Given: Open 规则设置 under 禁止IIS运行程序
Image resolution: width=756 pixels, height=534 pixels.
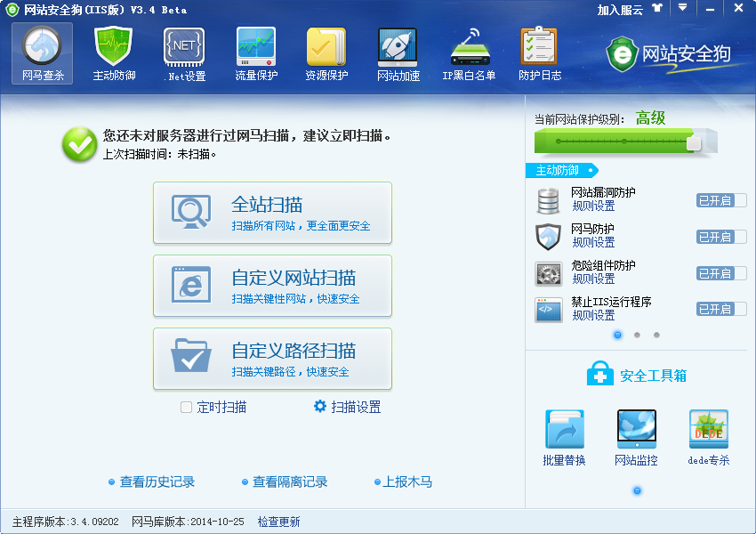Looking at the screenshot, I should (x=593, y=315).
